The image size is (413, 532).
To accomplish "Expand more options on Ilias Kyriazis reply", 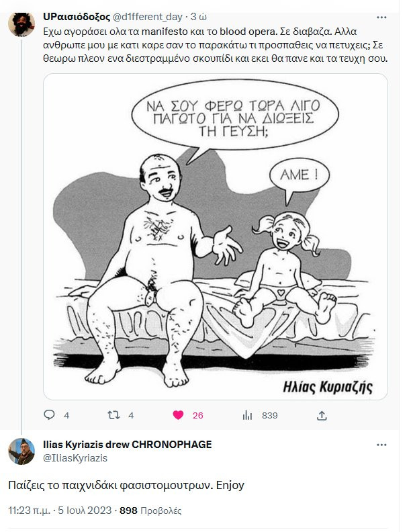I will point(381,445).
